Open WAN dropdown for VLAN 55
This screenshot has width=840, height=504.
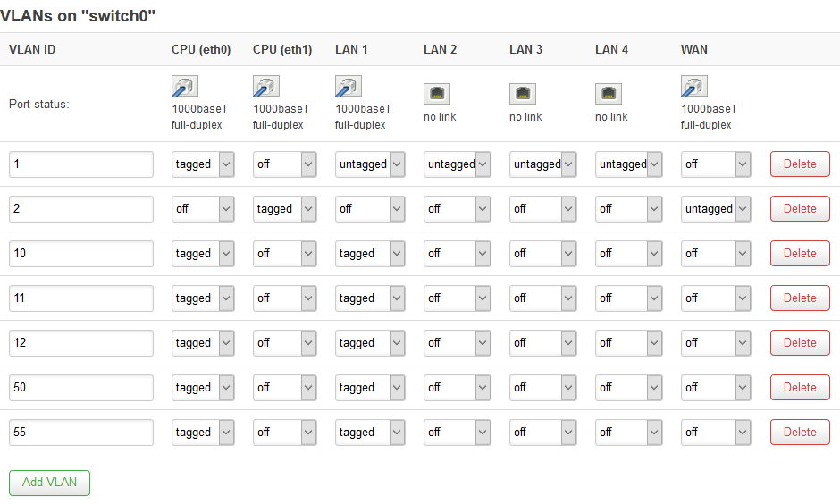pyautogui.click(x=716, y=433)
